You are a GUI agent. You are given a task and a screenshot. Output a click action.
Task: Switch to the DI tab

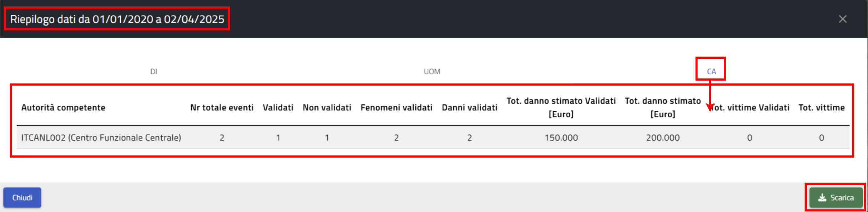click(x=153, y=71)
